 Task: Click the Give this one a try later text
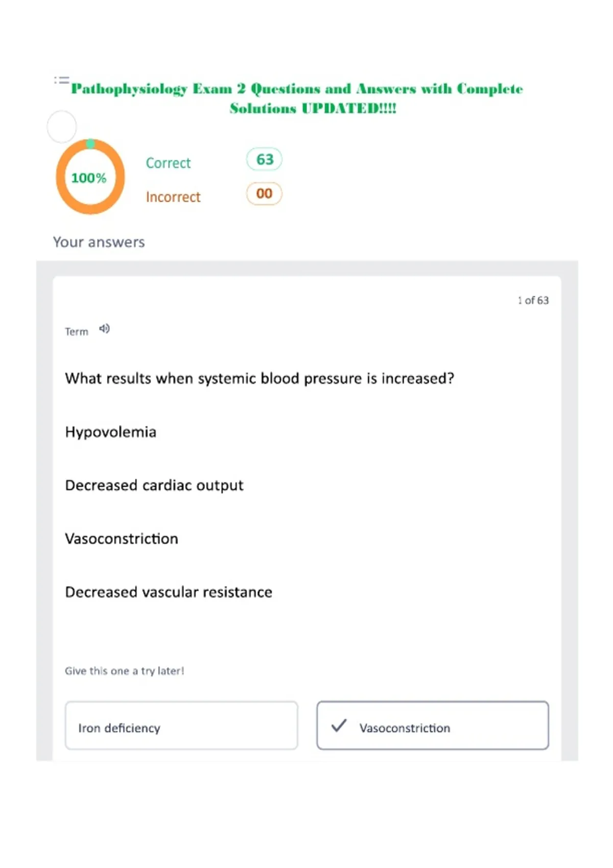click(125, 671)
